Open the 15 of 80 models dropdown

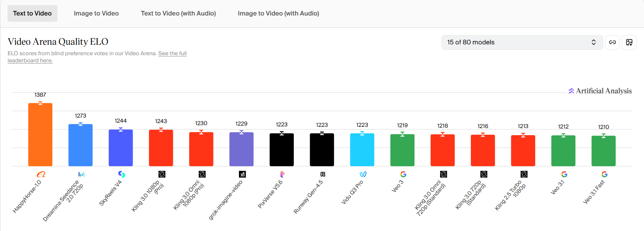pos(522,42)
